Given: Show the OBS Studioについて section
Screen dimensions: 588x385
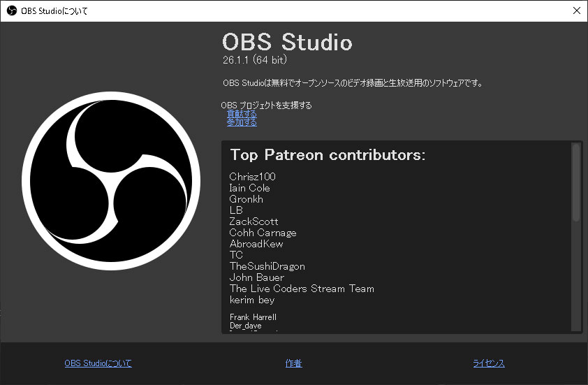Looking at the screenshot, I should [x=98, y=363].
